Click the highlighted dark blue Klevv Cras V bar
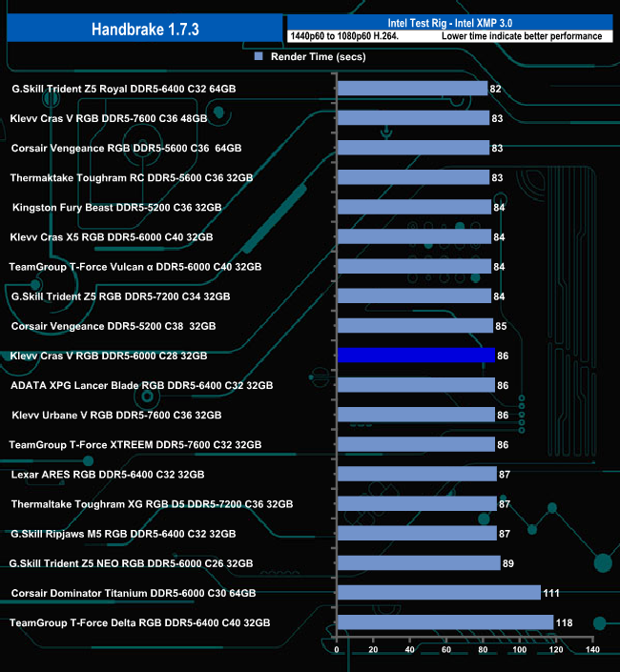 tap(416, 356)
